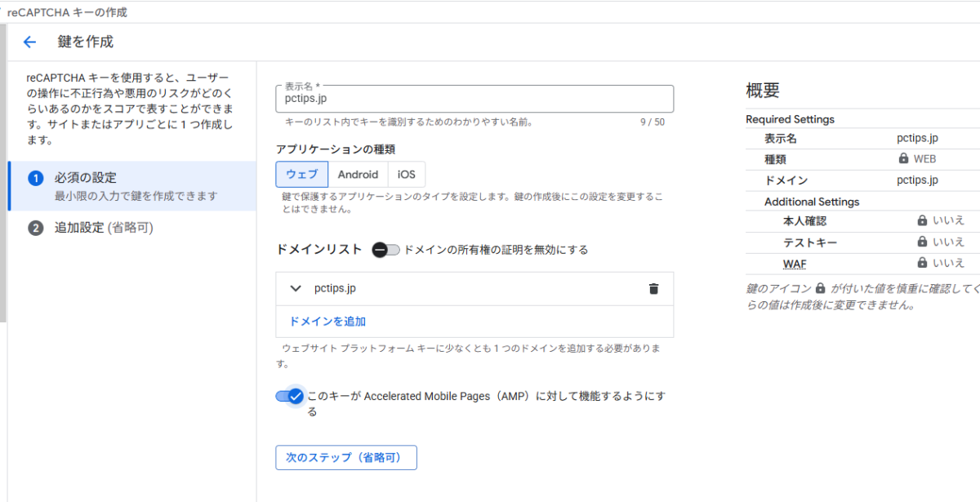Select the ウェブ application type
Screen dimensions: 980x502
302,174
